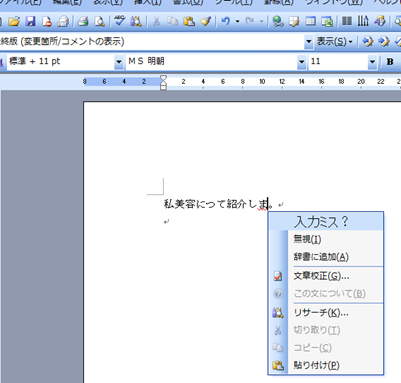Expand the Undo history dropdown arrow

click(x=237, y=22)
